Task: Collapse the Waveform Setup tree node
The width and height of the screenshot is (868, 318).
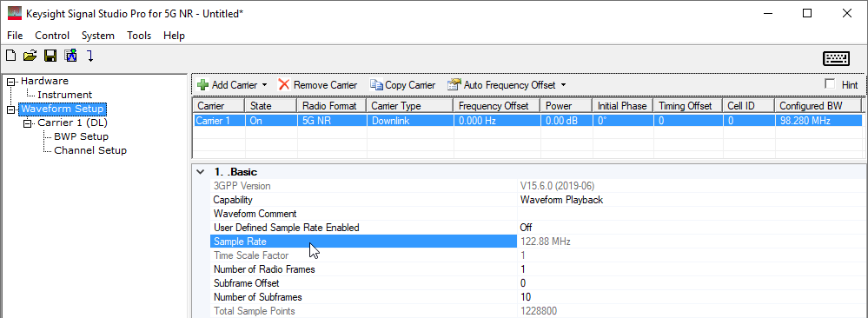Action: point(11,109)
